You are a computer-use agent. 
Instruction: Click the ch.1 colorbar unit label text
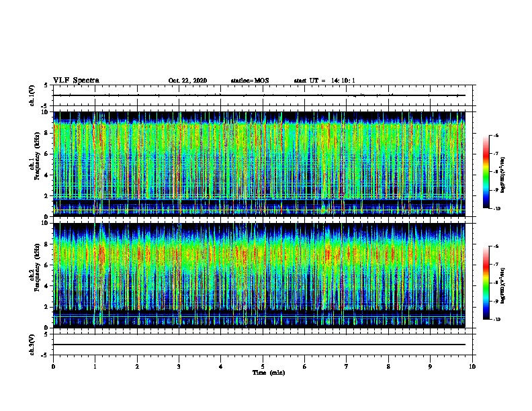tap(503, 175)
